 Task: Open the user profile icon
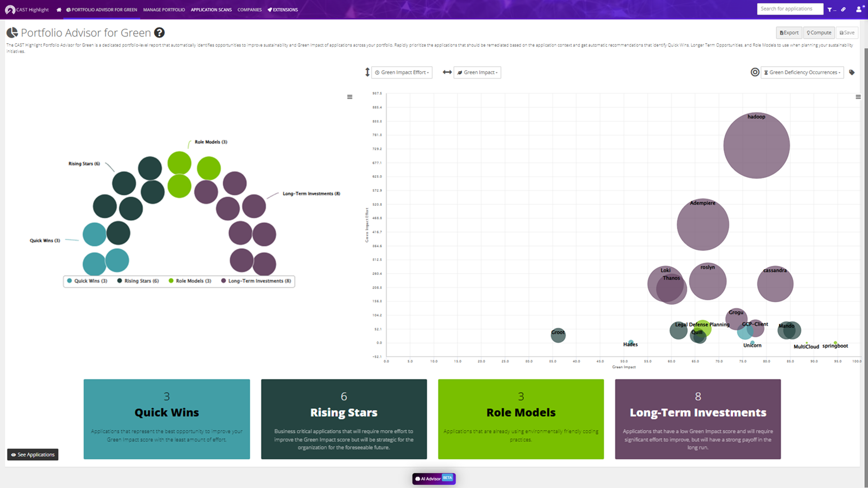[859, 9]
